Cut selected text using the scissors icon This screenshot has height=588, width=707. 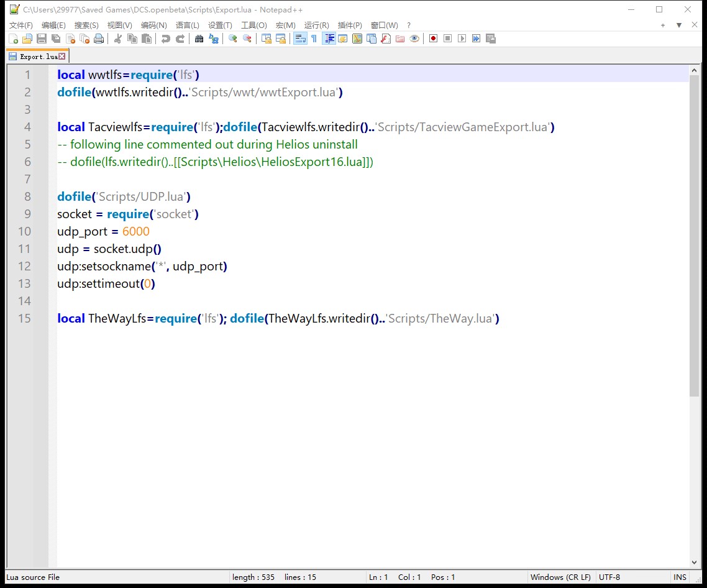click(116, 39)
